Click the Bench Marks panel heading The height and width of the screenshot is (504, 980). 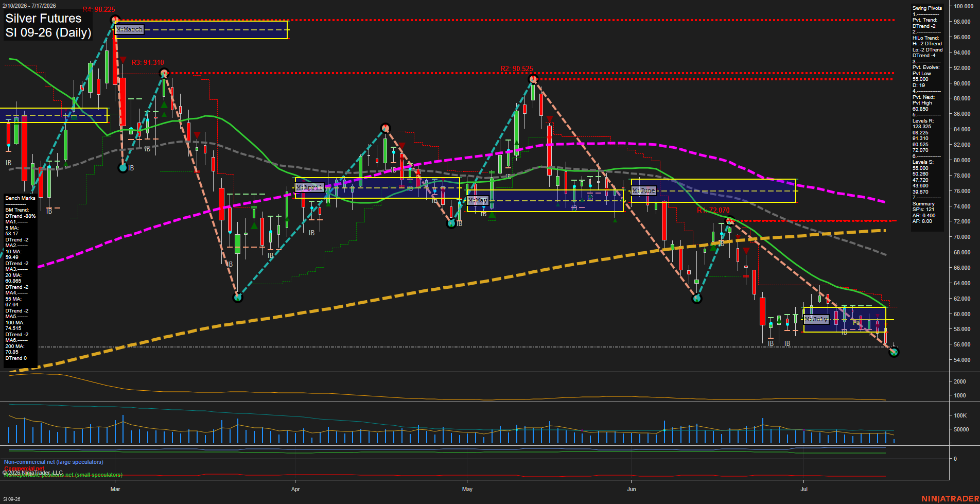pos(20,198)
